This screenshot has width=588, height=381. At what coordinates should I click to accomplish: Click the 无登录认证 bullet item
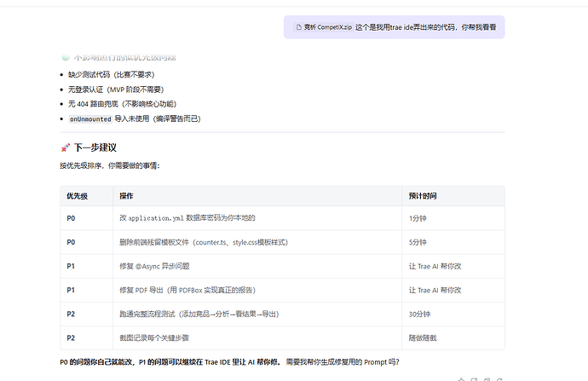pos(115,89)
